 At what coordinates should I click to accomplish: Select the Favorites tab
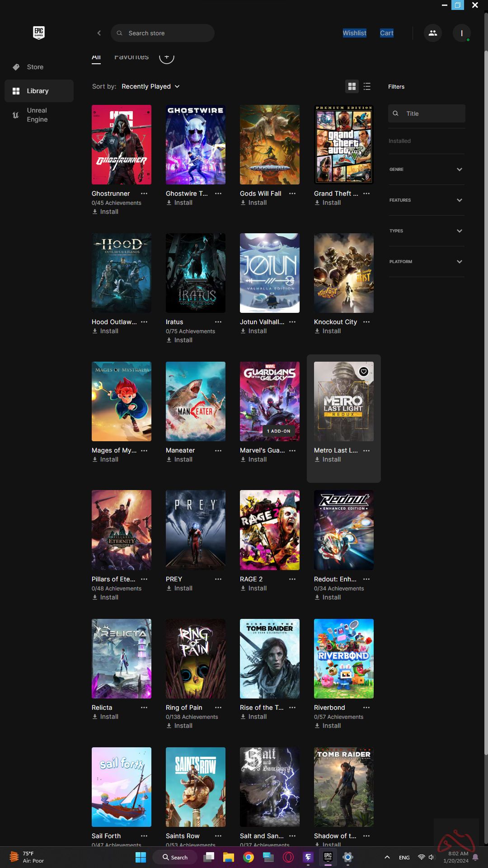[131, 57]
